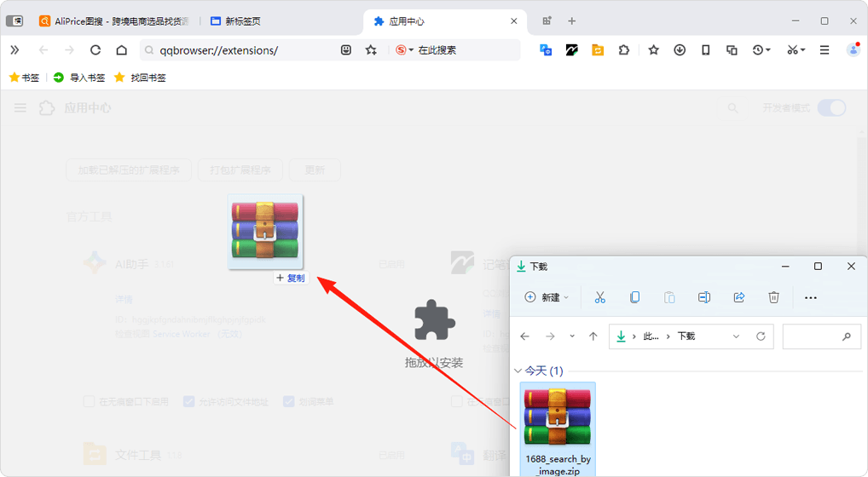
Task: Open the browser downloads icon
Action: (x=680, y=50)
